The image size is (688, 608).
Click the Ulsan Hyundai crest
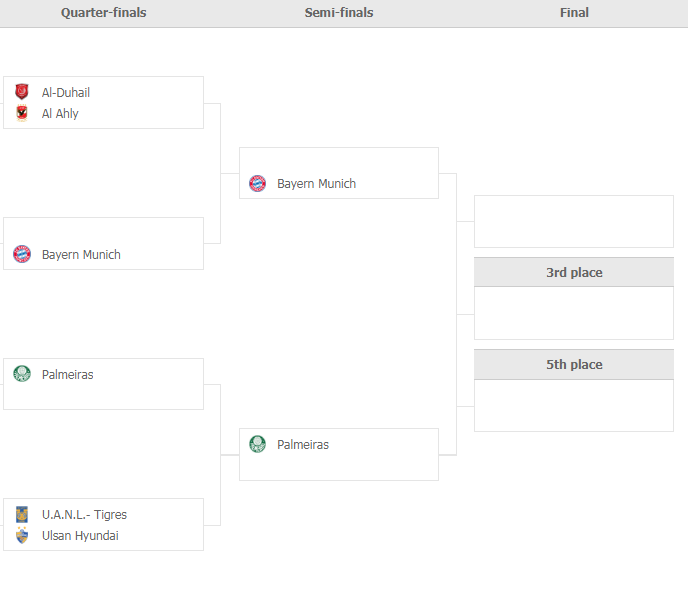tap(22, 536)
